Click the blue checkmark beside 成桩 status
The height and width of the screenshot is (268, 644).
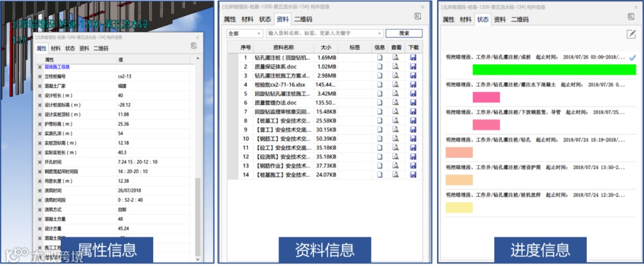tap(632, 57)
